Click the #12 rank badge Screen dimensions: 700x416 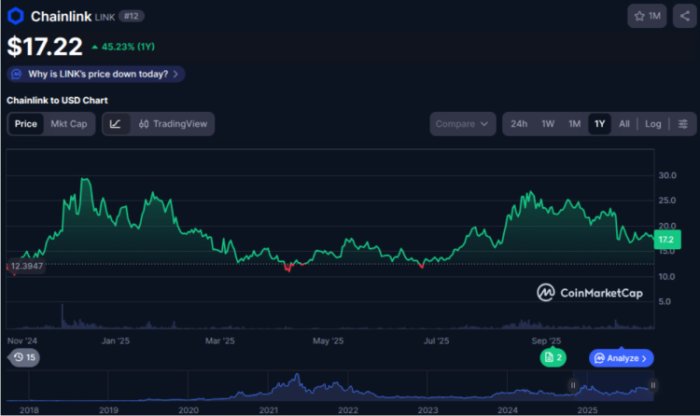click(131, 17)
